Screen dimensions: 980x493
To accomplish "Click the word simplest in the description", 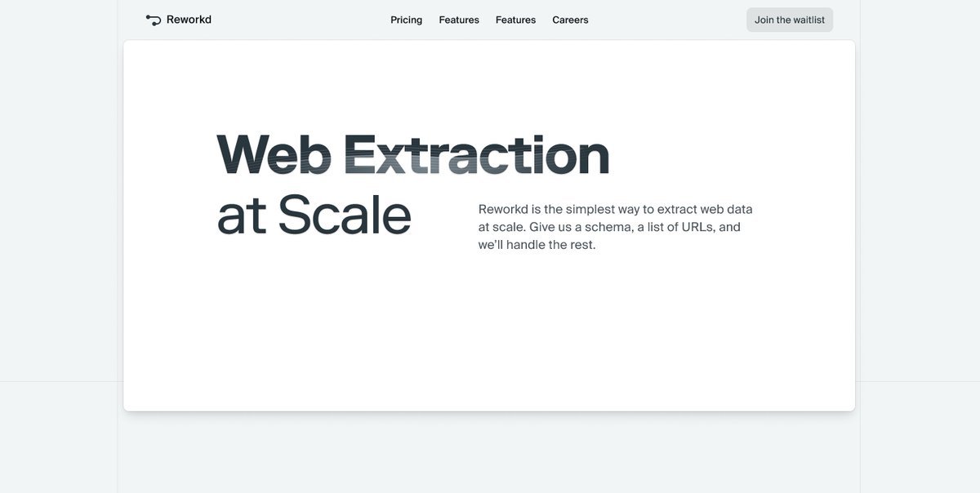I will point(587,210).
